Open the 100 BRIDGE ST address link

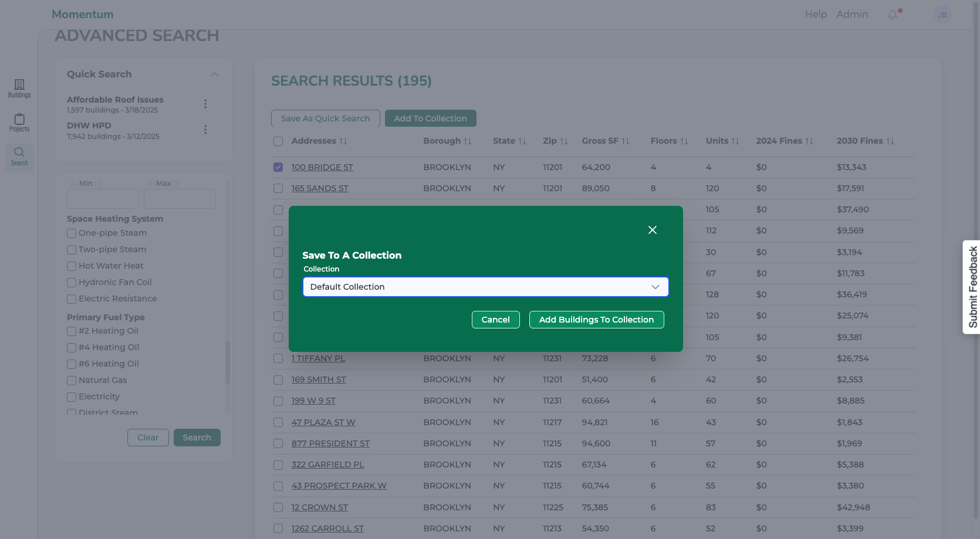click(322, 167)
